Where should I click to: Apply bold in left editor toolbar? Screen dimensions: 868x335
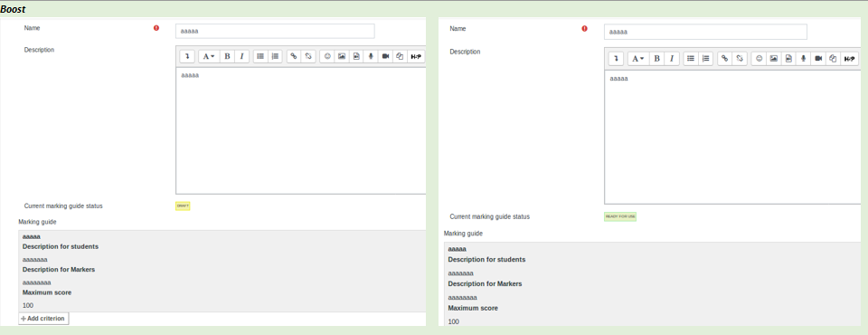coord(227,56)
